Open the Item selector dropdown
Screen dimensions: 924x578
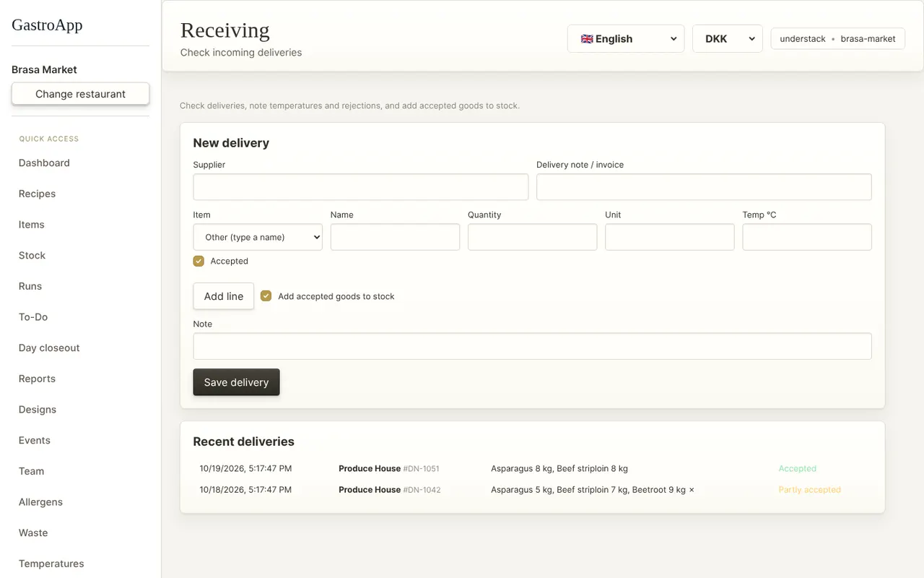(x=258, y=237)
